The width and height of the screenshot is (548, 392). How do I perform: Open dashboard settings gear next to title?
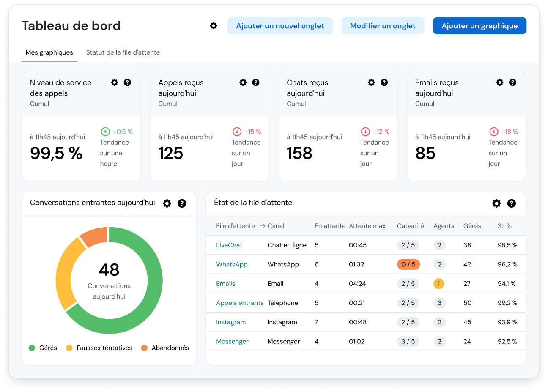[214, 26]
